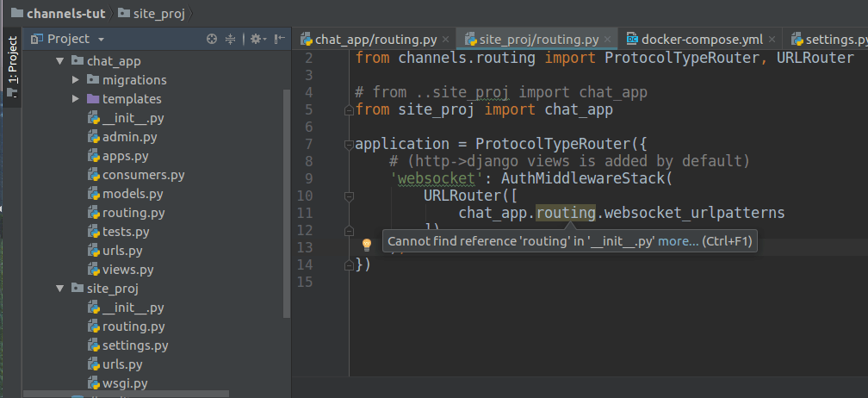This screenshot has height=398, width=868.
Task: Toggle fold marker on line 14
Action: coord(348,265)
